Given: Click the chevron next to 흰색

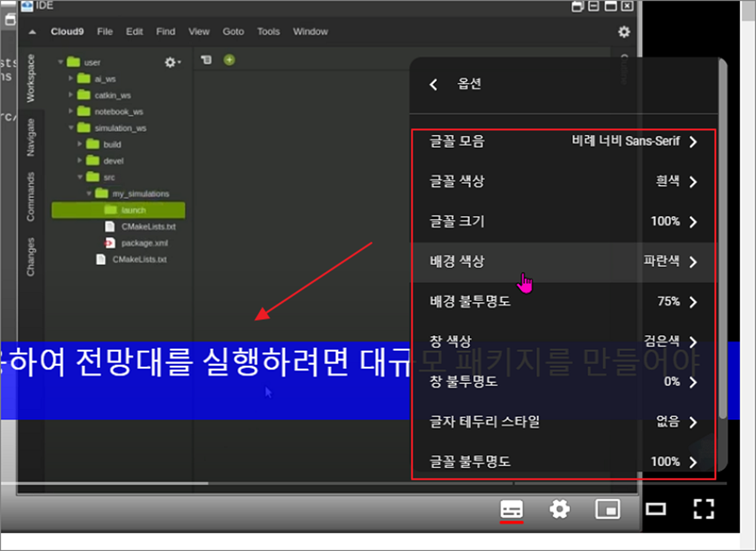Looking at the screenshot, I should 693,182.
